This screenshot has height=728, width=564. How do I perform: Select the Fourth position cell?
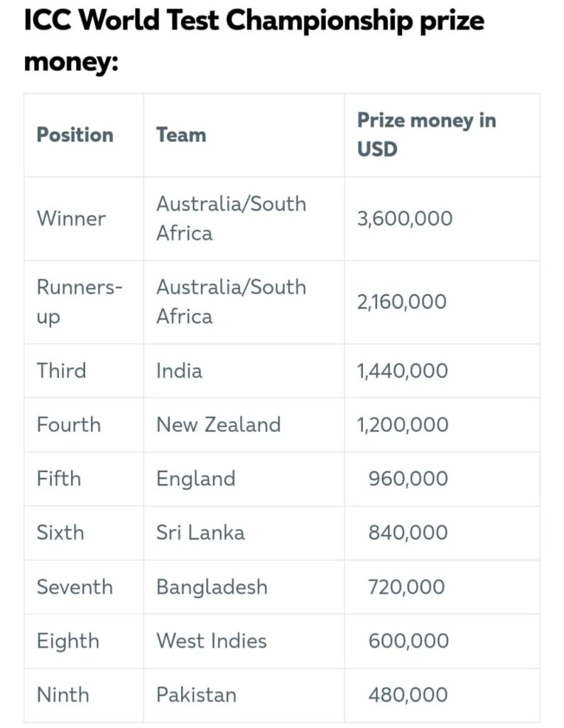69,425
